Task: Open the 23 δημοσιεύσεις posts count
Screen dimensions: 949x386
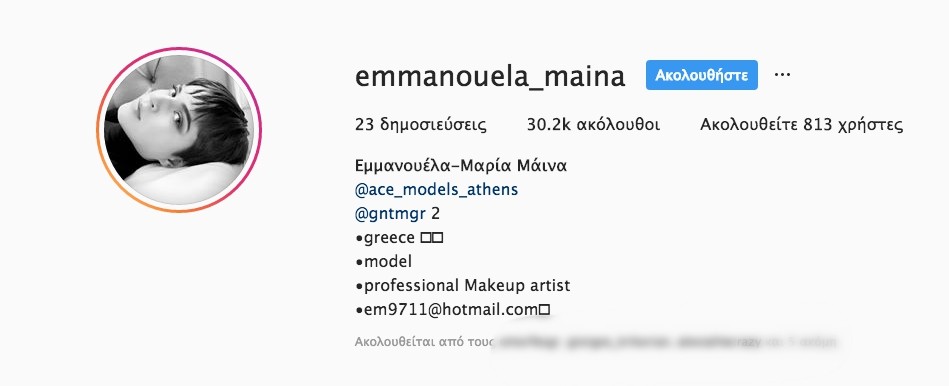Action: [421, 125]
